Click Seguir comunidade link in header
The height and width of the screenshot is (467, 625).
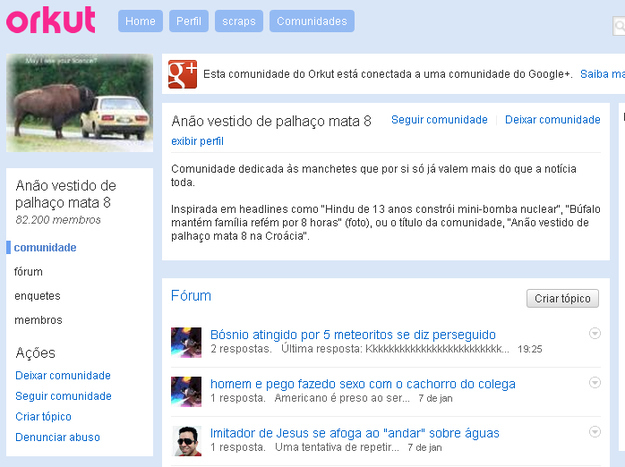(439, 120)
